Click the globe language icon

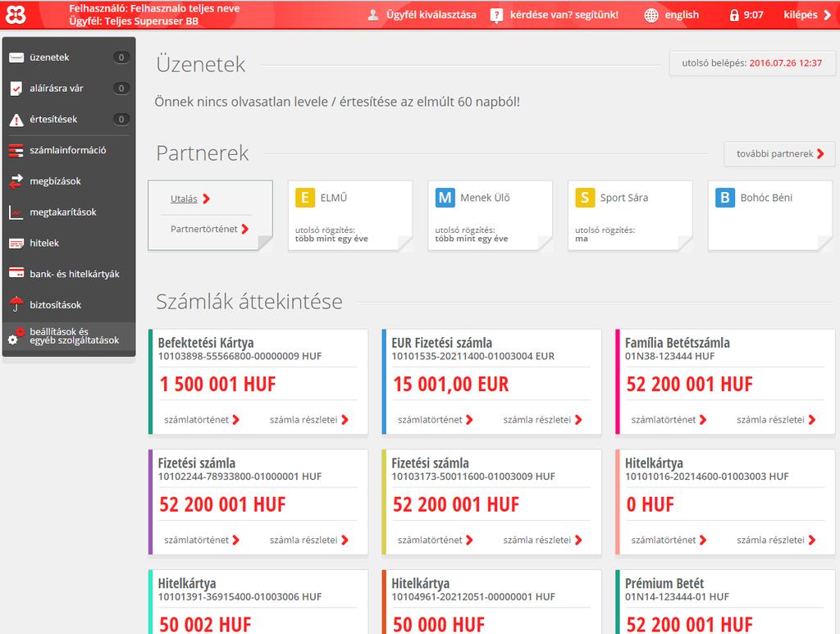[651, 15]
